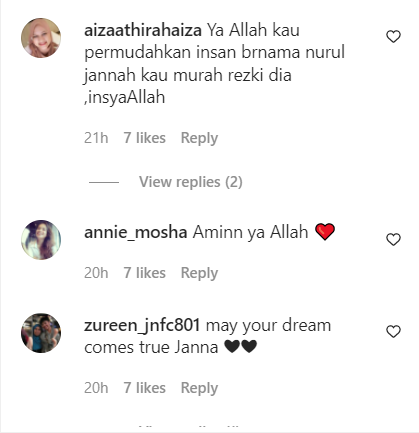419x433 pixels.
Task: Reply to zureen_jnfc801's comment
Action: (x=199, y=388)
